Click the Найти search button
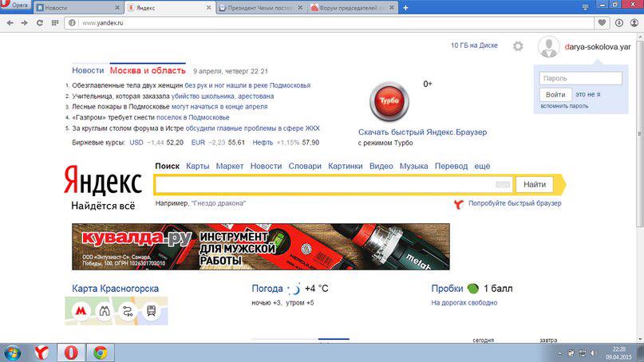Screen dimensions: 644x362 pyautogui.click(x=535, y=184)
